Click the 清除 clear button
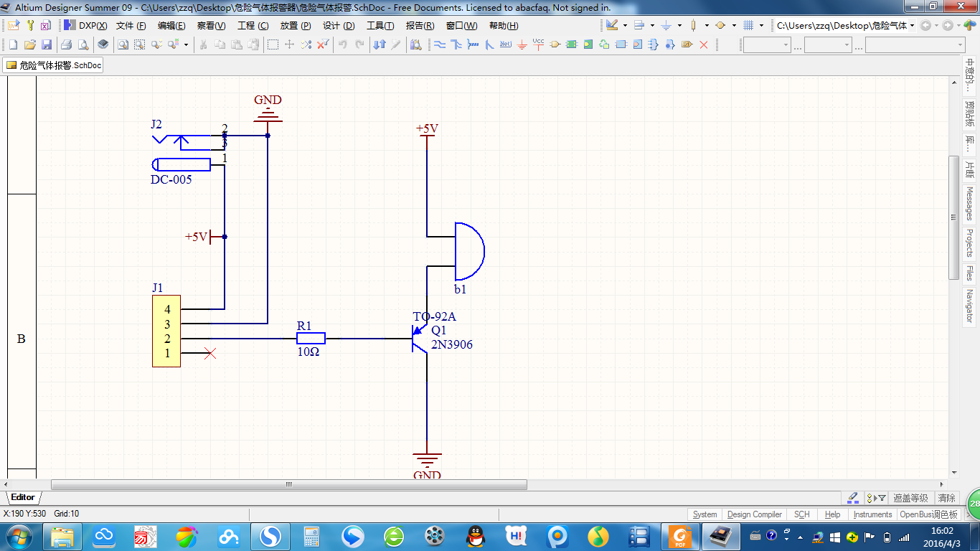 (x=946, y=498)
